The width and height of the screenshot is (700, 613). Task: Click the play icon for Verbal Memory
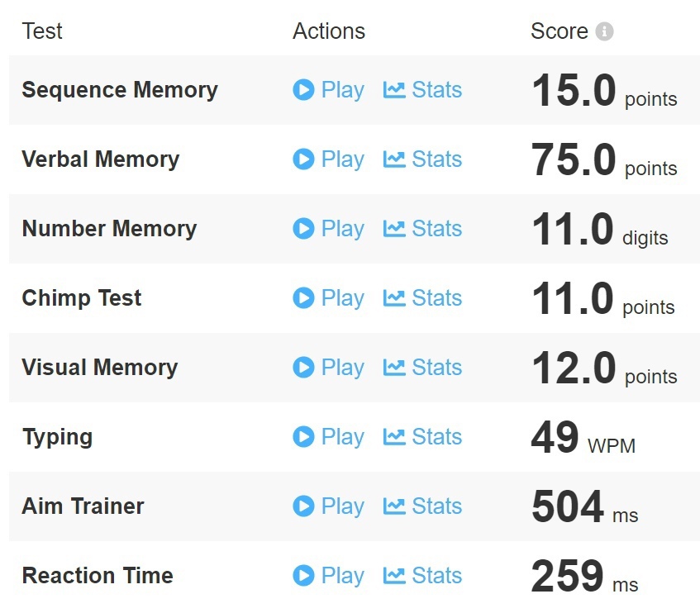pos(303,159)
